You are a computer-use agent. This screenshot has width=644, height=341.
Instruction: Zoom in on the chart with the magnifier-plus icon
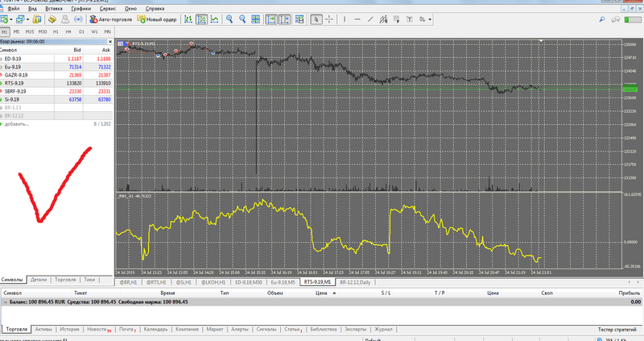(x=229, y=19)
